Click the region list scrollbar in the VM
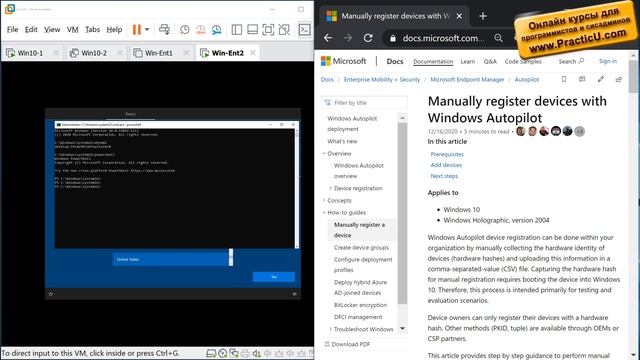640x360 pixels. click(x=231, y=257)
